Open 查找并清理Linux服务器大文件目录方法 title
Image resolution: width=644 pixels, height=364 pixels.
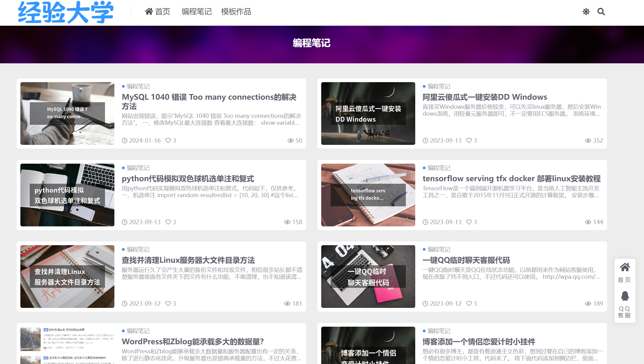pos(188,260)
